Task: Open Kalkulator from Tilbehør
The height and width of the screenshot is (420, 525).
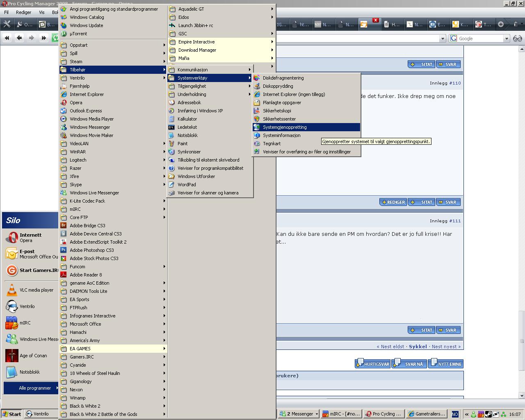Action: click(210, 119)
